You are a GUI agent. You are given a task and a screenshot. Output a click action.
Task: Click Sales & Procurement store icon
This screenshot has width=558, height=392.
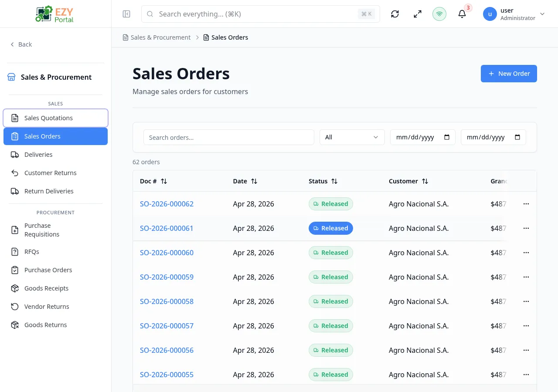click(x=11, y=77)
